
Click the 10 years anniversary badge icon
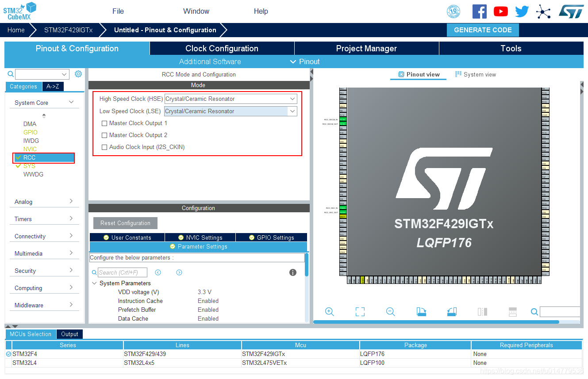pos(453,11)
